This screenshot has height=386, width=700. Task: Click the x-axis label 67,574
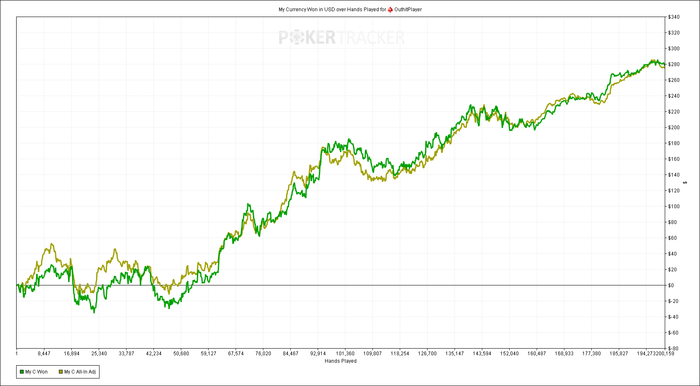[236, 353]
